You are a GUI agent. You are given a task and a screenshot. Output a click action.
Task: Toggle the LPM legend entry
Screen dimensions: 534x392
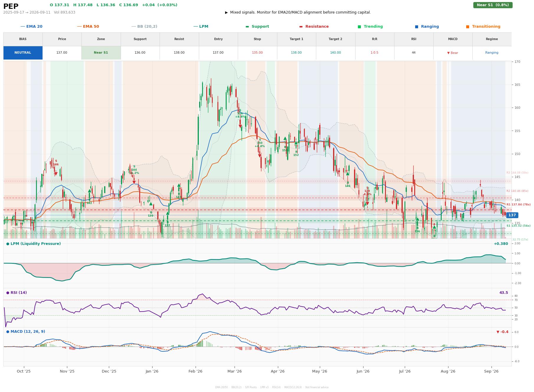click(x=201, y=27)
